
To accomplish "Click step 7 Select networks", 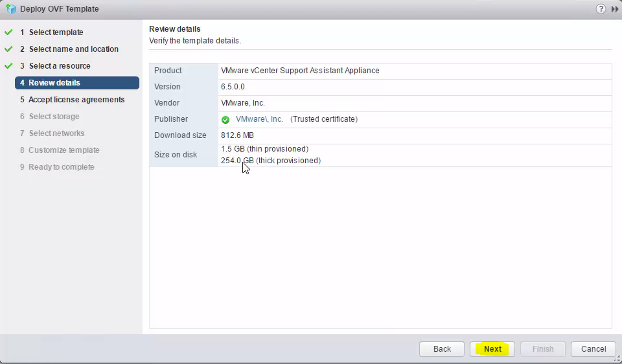I will pos(52,133).
